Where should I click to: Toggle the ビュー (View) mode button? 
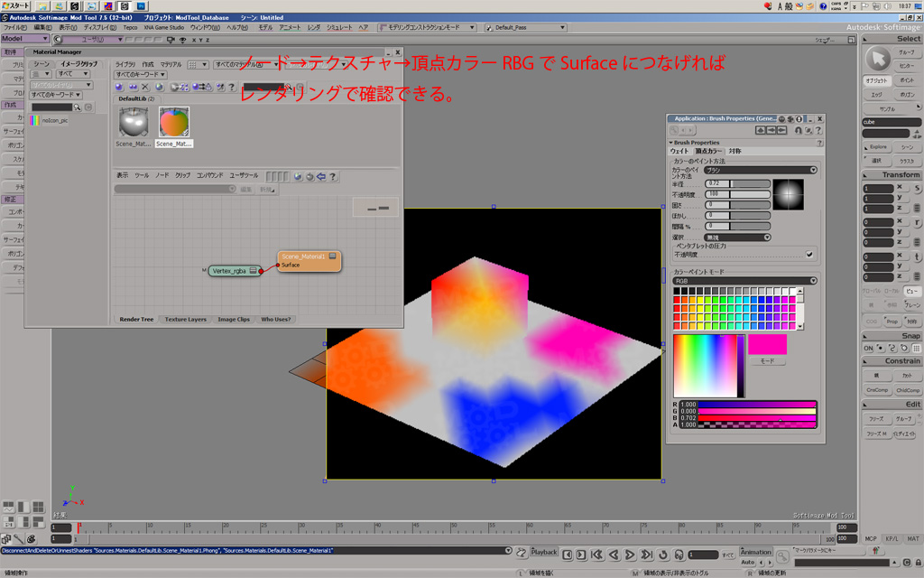coord(911,292)
